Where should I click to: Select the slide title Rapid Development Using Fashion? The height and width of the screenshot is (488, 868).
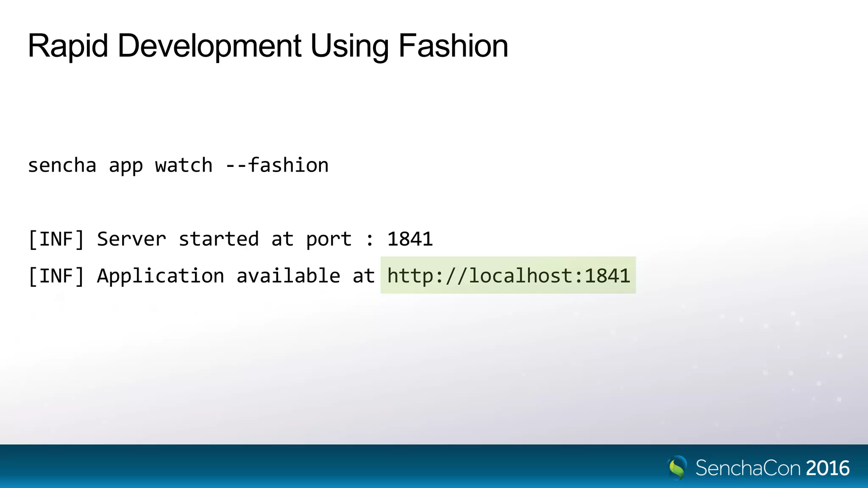point(268,46)
